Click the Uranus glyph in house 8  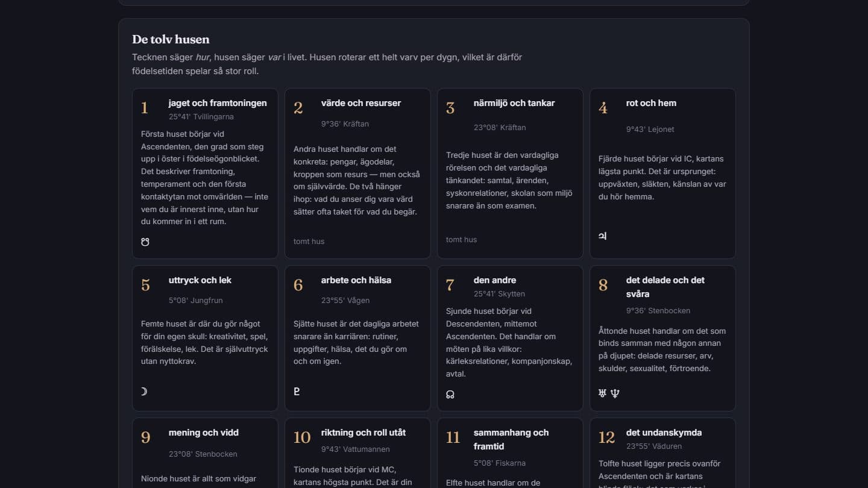(602, 393)
